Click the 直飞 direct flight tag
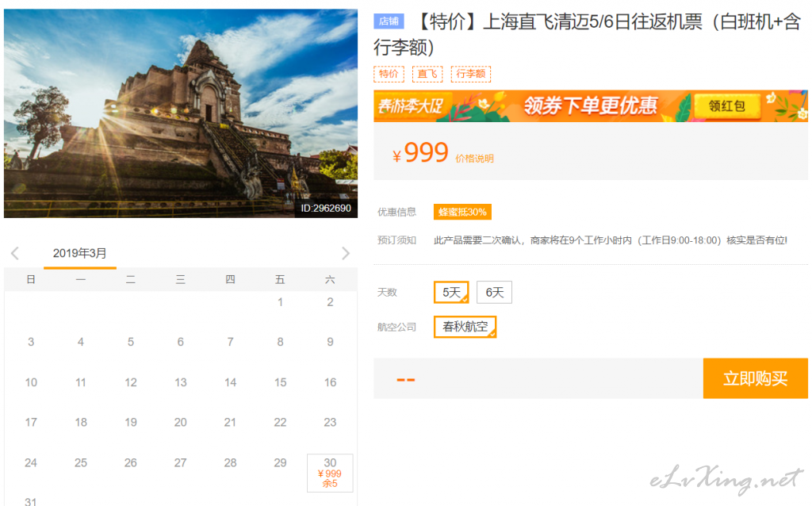The image size is (812, 506). pyautogui.click(x=427, y=74)
